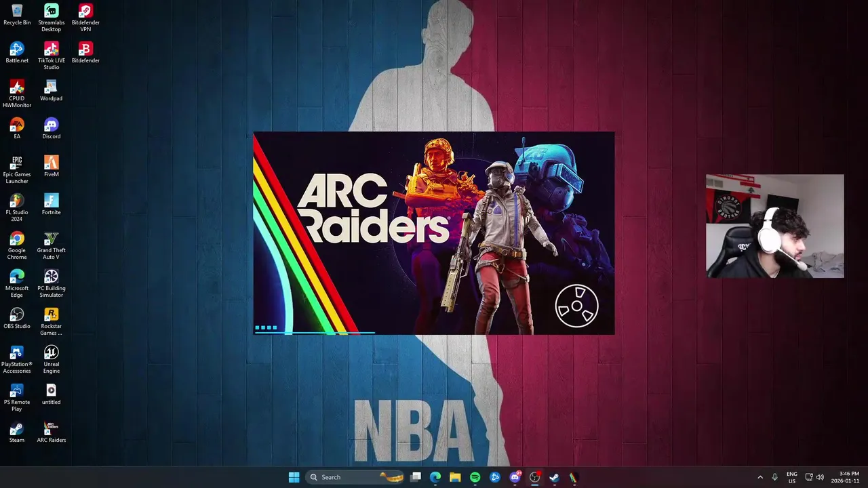Click the untitled file on the desktop

(x=51, y=394)
